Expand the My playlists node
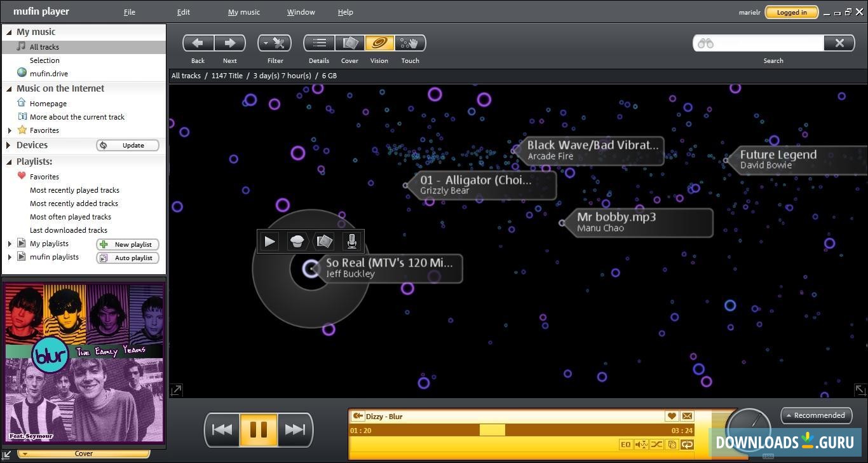 pyautogui.click(x=10, y=244)
